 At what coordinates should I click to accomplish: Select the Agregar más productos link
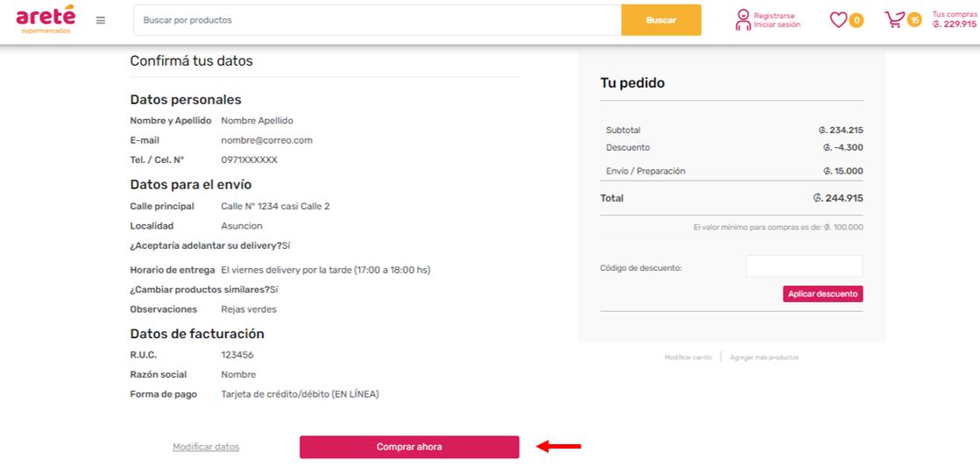(765, 357)
